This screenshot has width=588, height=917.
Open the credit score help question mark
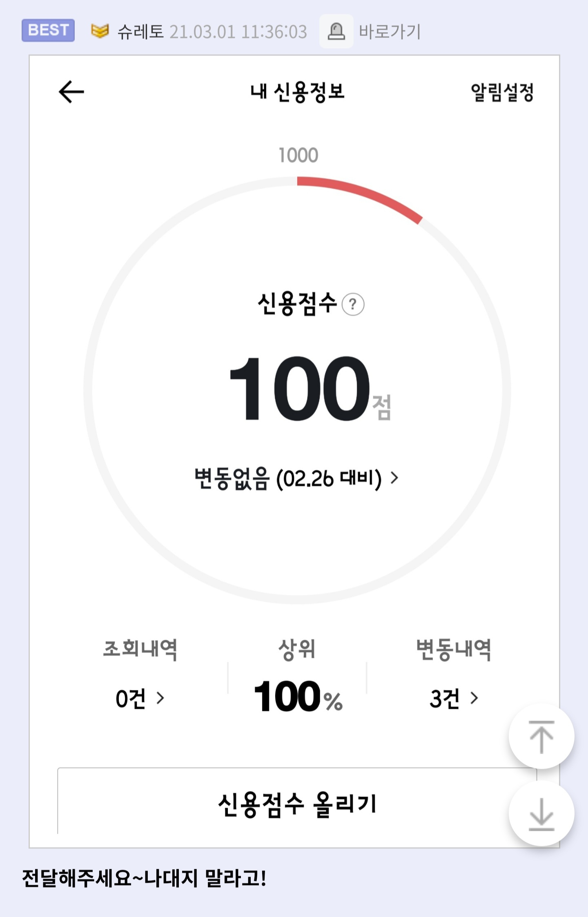(x=353, y=305)
